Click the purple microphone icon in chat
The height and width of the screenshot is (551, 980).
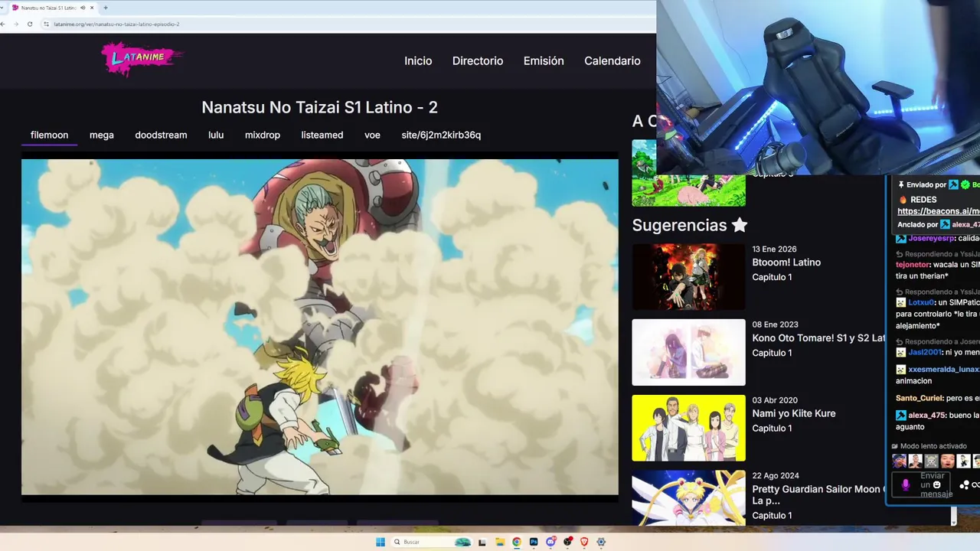tap(906, 484)
